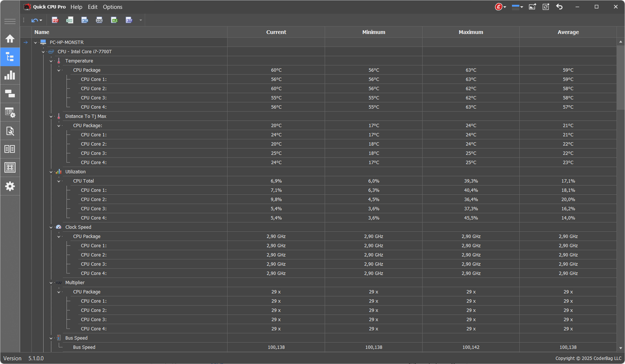Screen dimensions: 625x364
Task: Click the Maximum column header
Action: [x=471, y=32]
